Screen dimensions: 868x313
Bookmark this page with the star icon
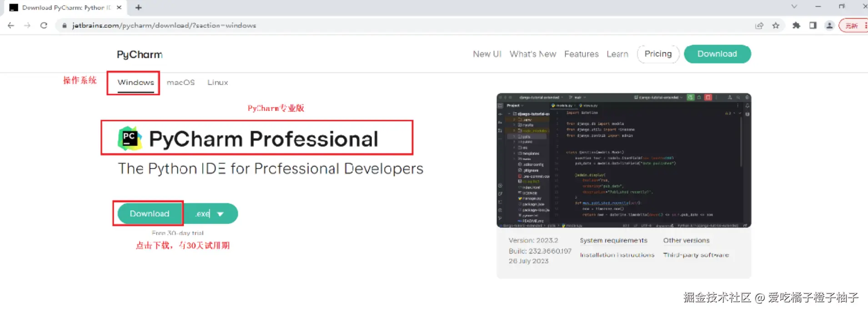point(776,25)
